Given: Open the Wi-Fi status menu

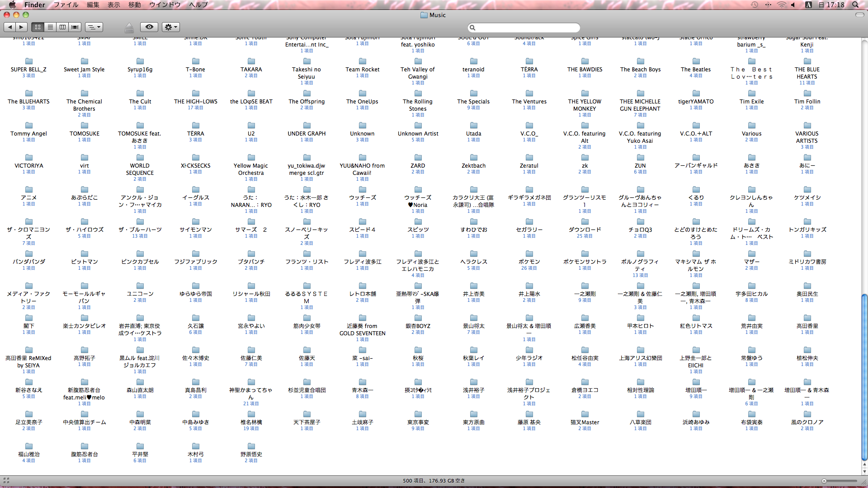Looking at the screenshot, I should 781,5.
